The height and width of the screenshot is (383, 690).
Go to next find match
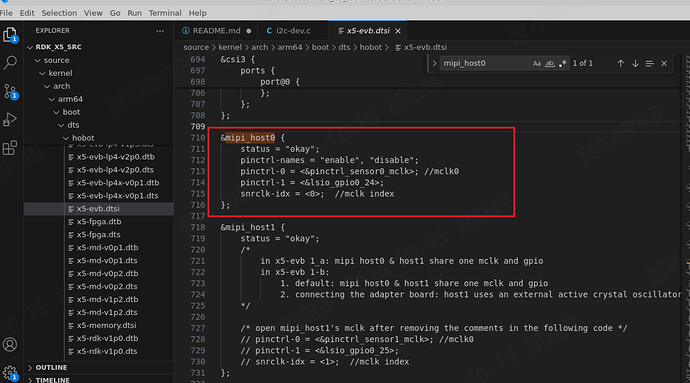[x=635, y=63]
